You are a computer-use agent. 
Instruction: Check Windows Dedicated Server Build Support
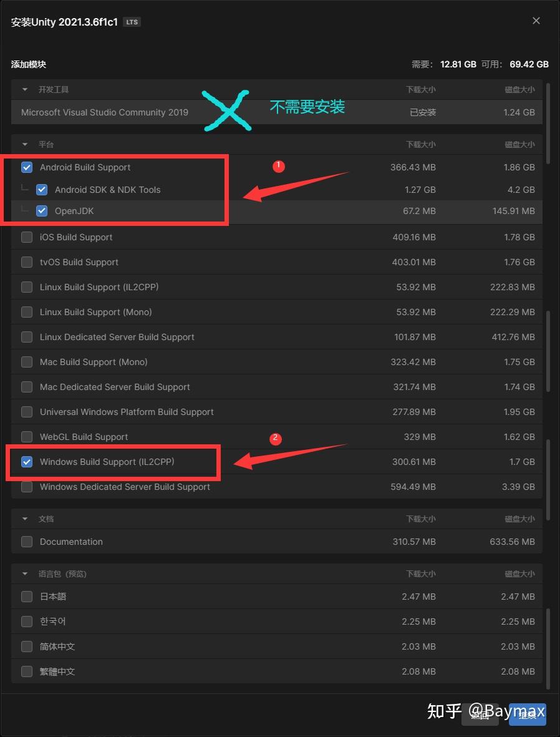click(27, 487)
